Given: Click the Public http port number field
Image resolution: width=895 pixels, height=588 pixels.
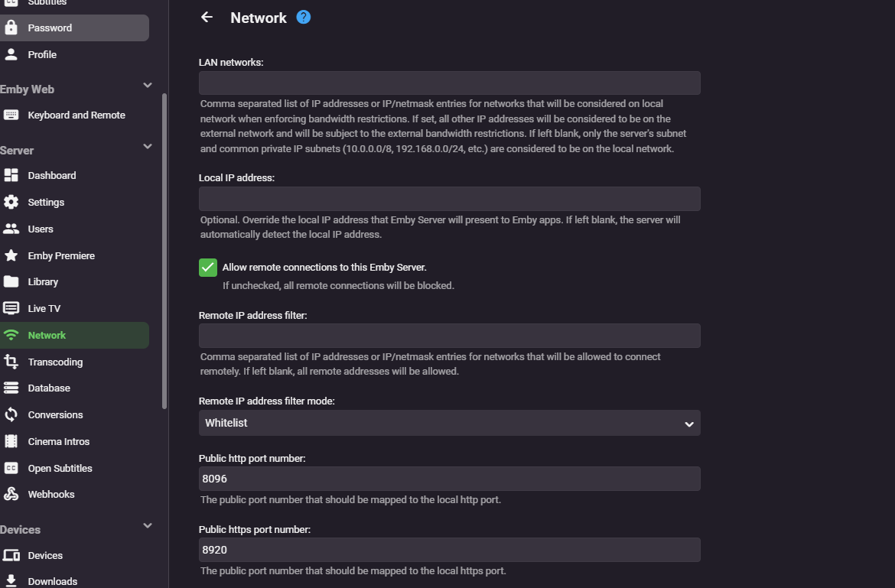Looking at the screenshot, I should pos(449,479).
